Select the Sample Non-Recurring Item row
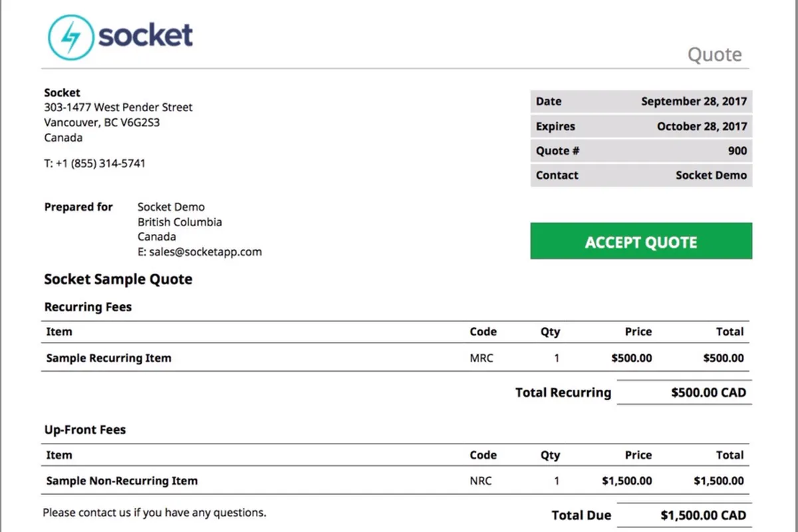 122,481
